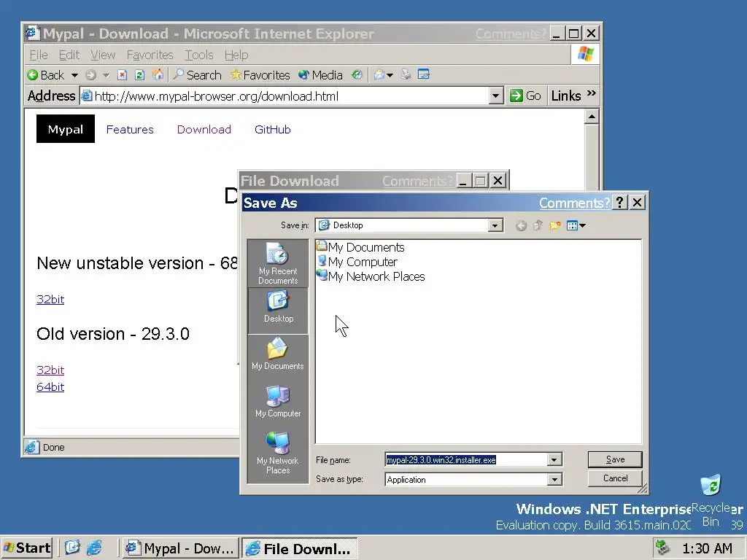This screenshot has width=747, height=560.
Task: Open the Download link on the page
Action: click(204, 130)
